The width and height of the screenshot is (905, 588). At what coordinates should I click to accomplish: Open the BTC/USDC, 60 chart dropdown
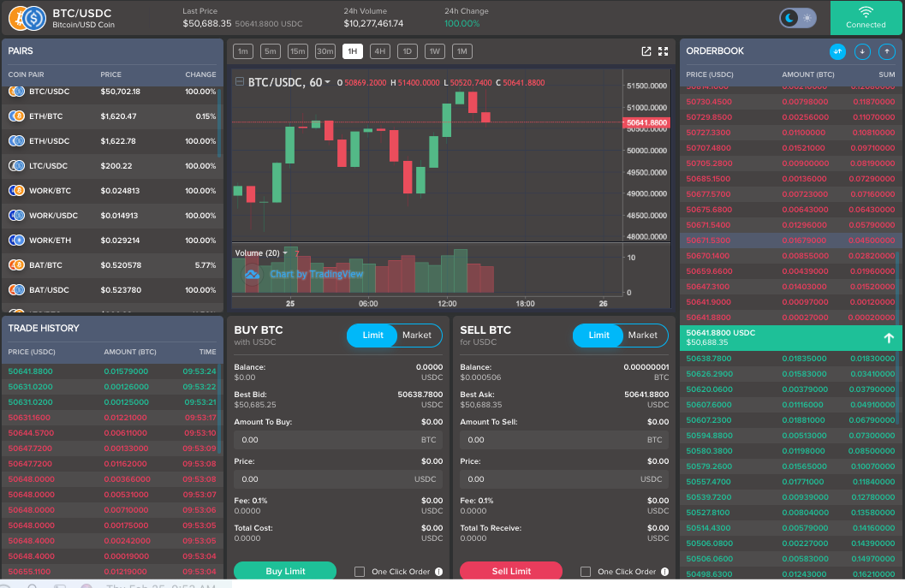tap(327, 83)
